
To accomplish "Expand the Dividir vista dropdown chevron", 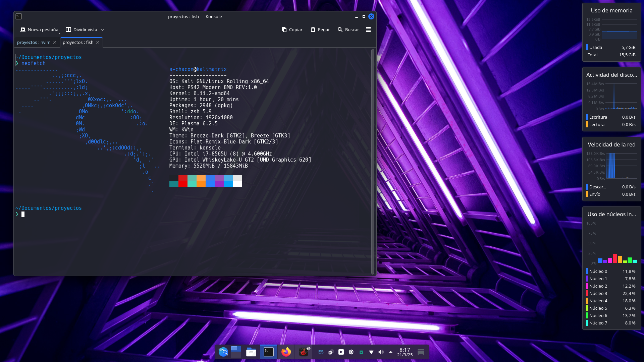I will point(102,29).
